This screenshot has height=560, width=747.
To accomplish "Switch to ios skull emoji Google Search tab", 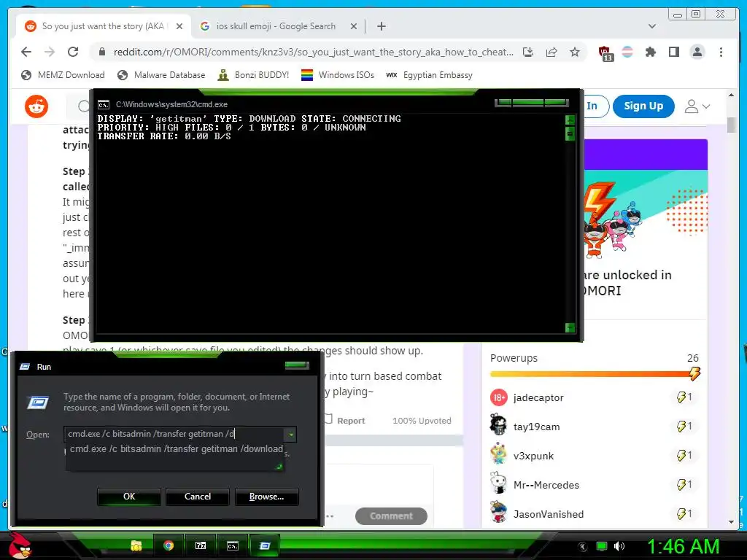I will pyautogui.click(x=278, y=26).
